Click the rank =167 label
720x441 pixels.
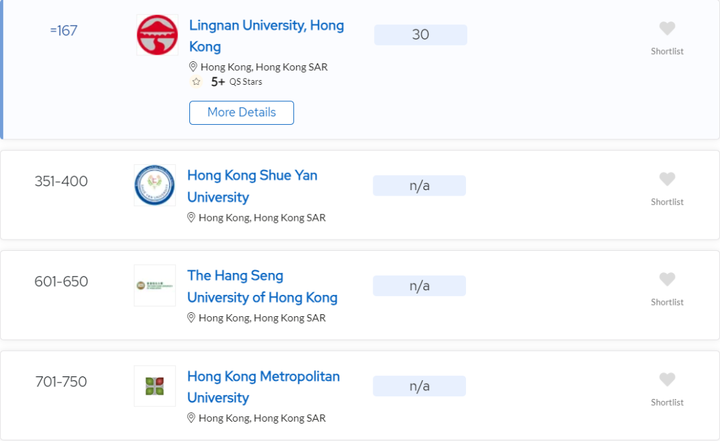(x=63, y=31)
